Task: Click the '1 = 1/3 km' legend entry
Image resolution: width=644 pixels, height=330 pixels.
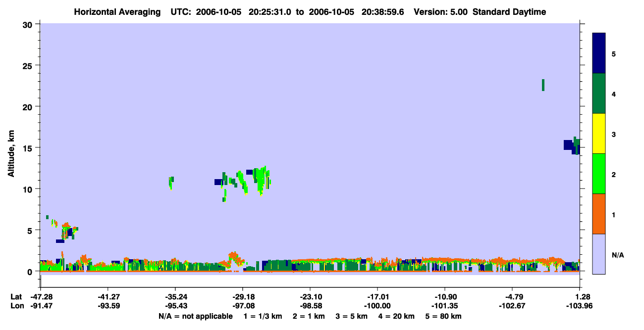Action: pos(263,316)
